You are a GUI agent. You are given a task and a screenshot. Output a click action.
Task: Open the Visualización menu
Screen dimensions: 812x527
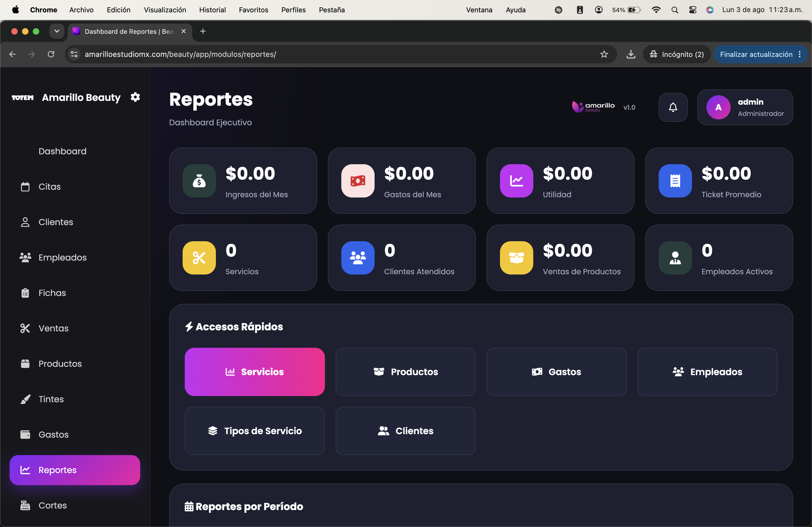(x=165, y=10)
